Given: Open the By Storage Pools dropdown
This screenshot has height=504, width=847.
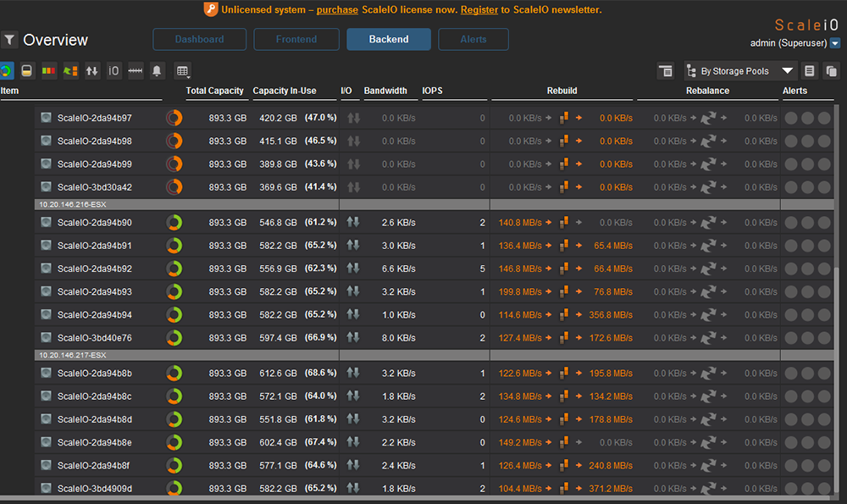Looking at the screenshot, I should coord(739,71).
